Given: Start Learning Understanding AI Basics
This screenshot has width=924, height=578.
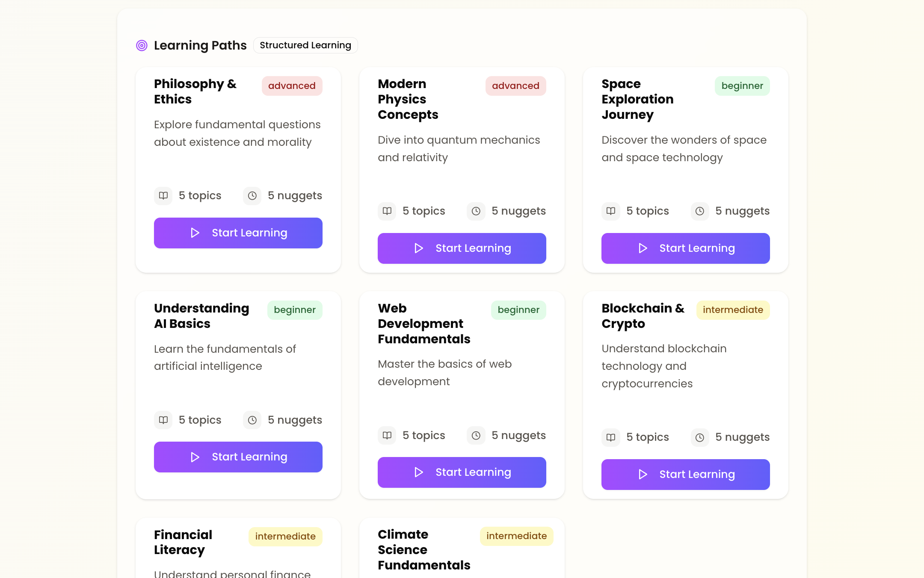Looking at the screenshot, I should point(238,457).
